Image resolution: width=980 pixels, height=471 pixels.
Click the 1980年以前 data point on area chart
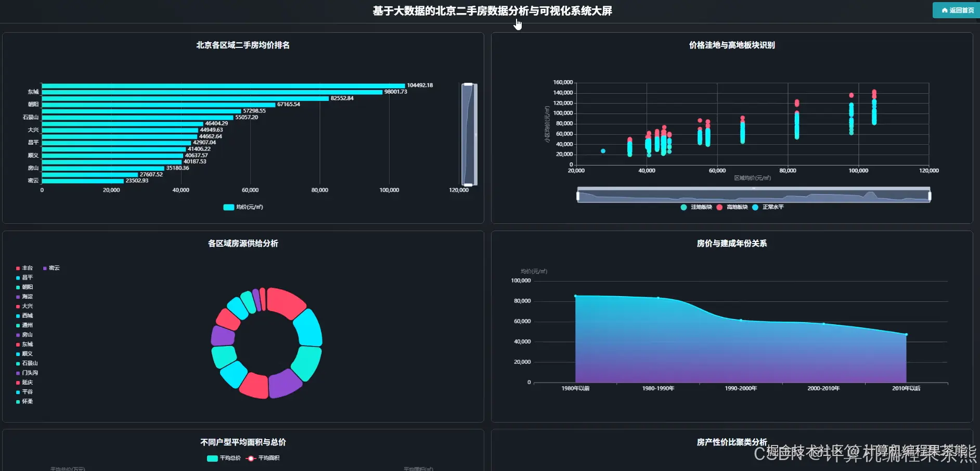[575, 296]
